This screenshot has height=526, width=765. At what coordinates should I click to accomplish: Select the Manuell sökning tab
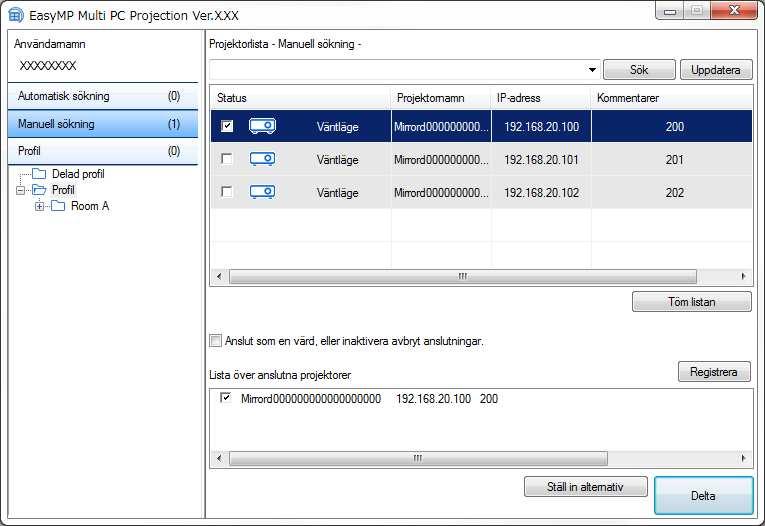click(x=103, y=124)
